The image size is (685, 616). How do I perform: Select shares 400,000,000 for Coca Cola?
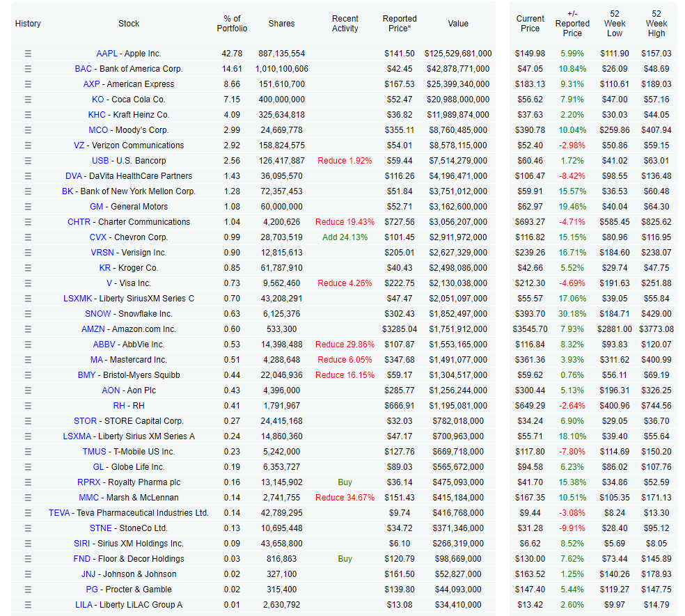pyautogui.click(x=281, y=100)
